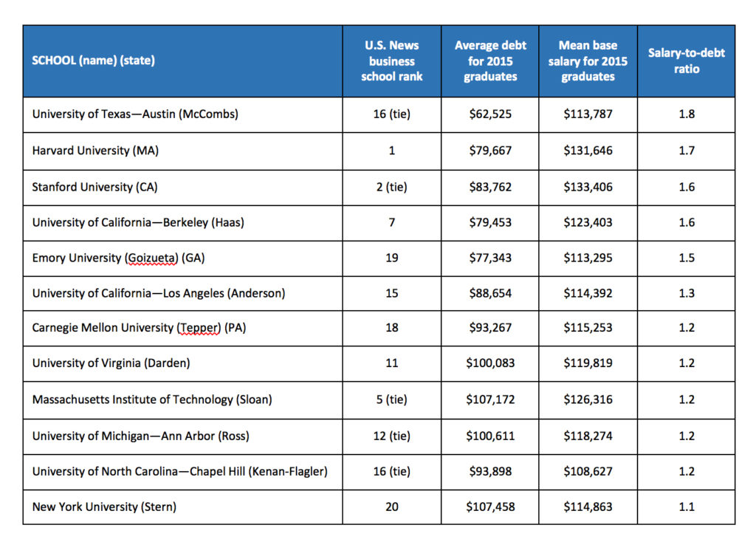Click the Average debt for 2015 graduates header
The height and width of the screenshot is (542, 756).
click(490, 61)
